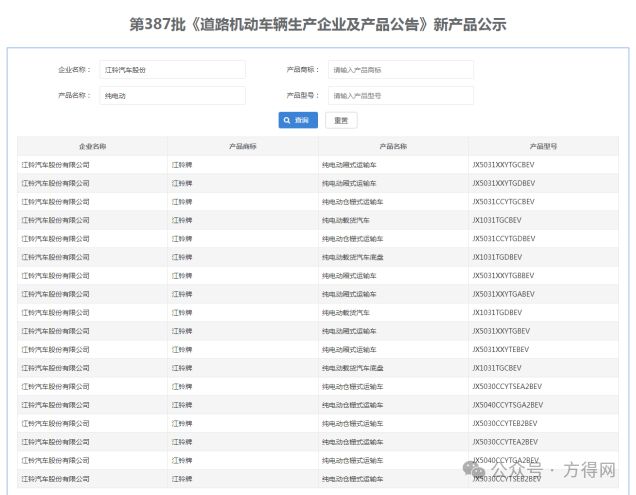Click the 重置 reset button

click(341, 120)
